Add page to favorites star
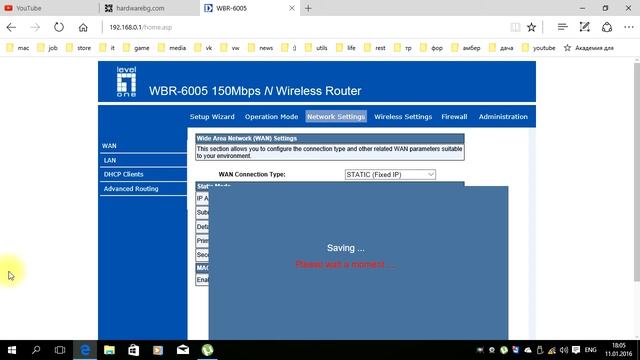 tap(531, 27)
